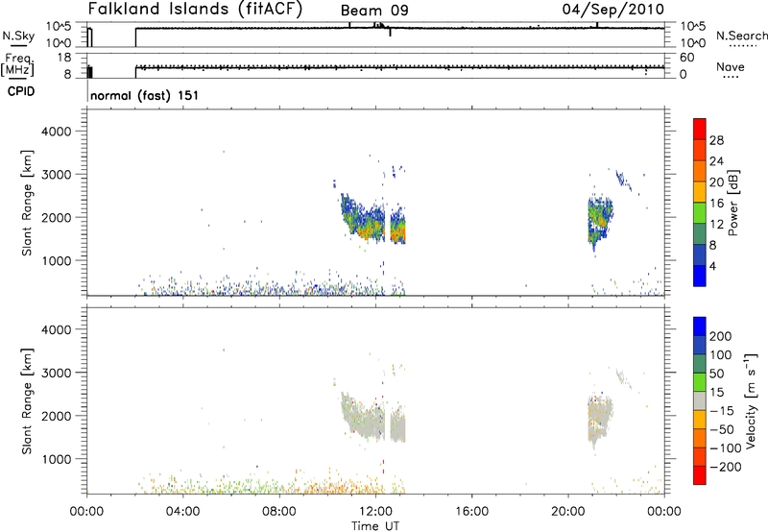768x532 pixels.
Task: Click the 'Time UT' axis label
Action: tap(375, 526)
